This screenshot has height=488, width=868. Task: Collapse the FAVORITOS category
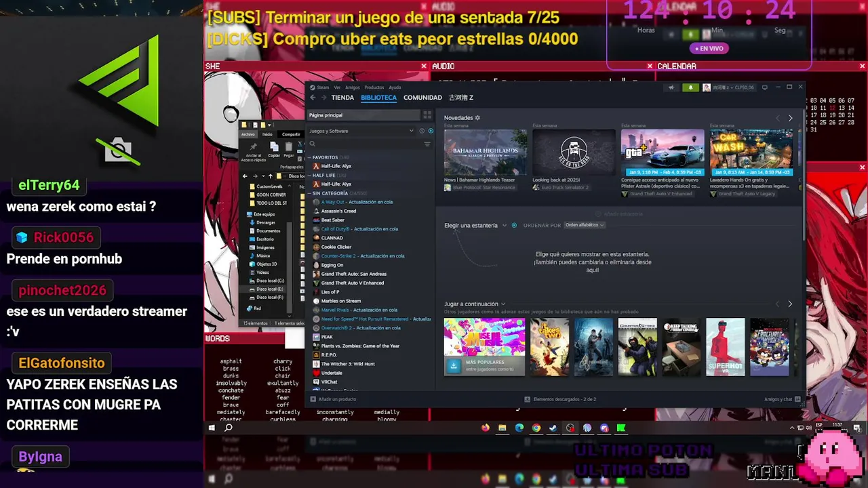coord(309,157)
